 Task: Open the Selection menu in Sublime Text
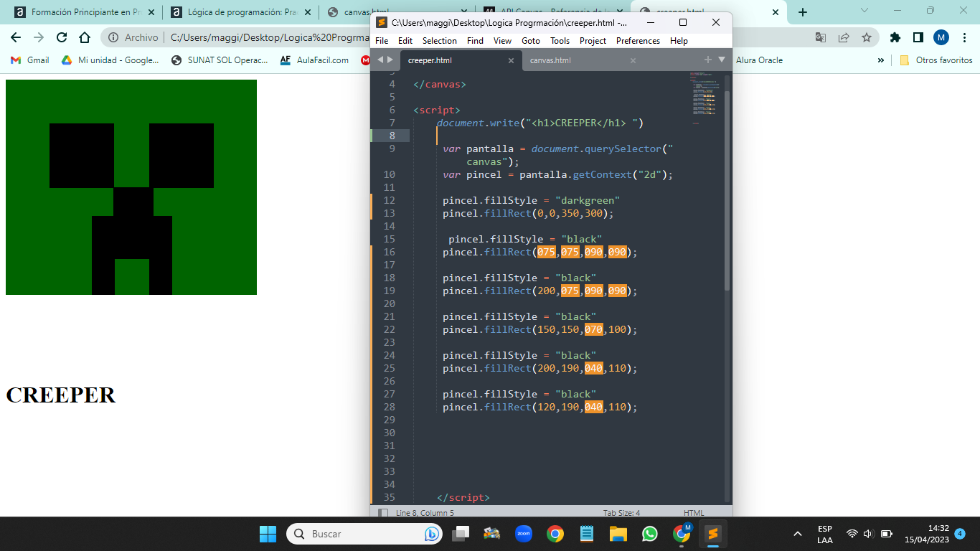[x=439, y=41]
